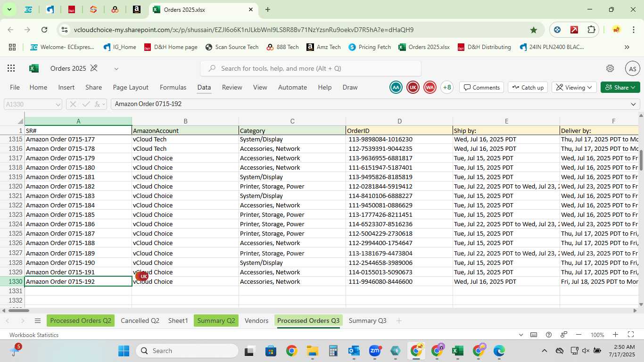644x362 pixels.
Task: Click the zoom in plus icon
Action: click(x=615, y=335)
